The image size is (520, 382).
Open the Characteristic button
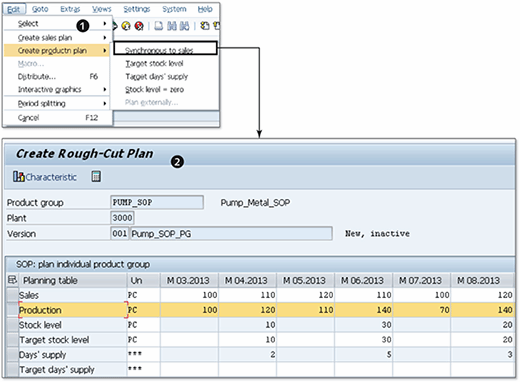pos(45,177)
